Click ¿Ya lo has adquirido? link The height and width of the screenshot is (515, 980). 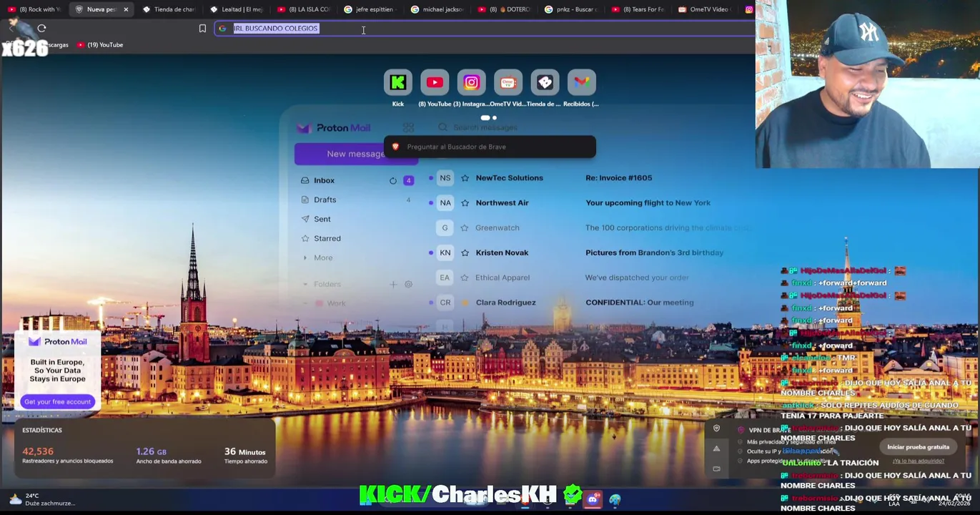tap(918, 461)
